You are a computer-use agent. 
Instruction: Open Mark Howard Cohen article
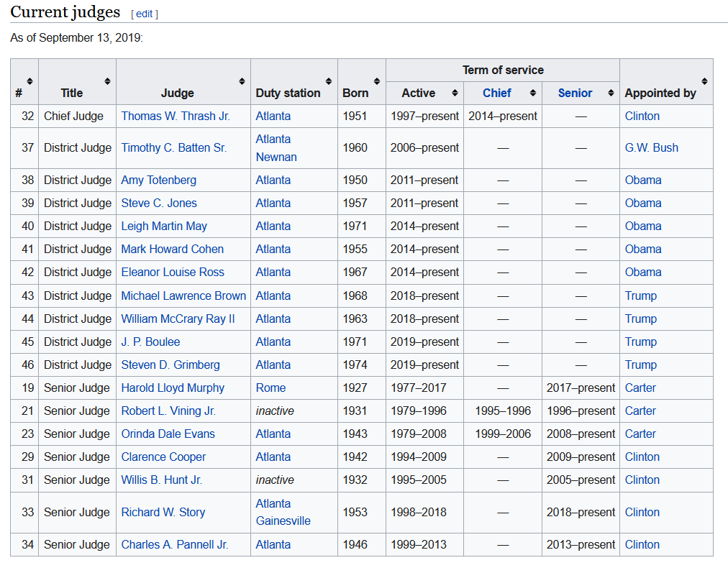(172, 249)
